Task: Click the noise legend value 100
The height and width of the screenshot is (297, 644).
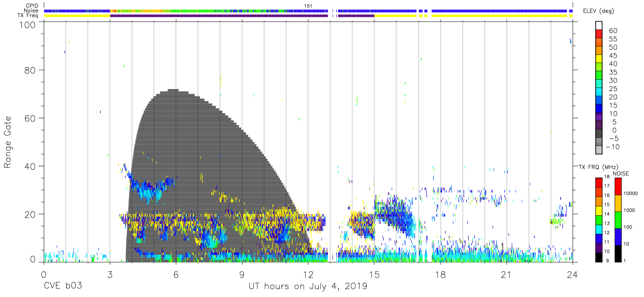Action: coord(627,227)
